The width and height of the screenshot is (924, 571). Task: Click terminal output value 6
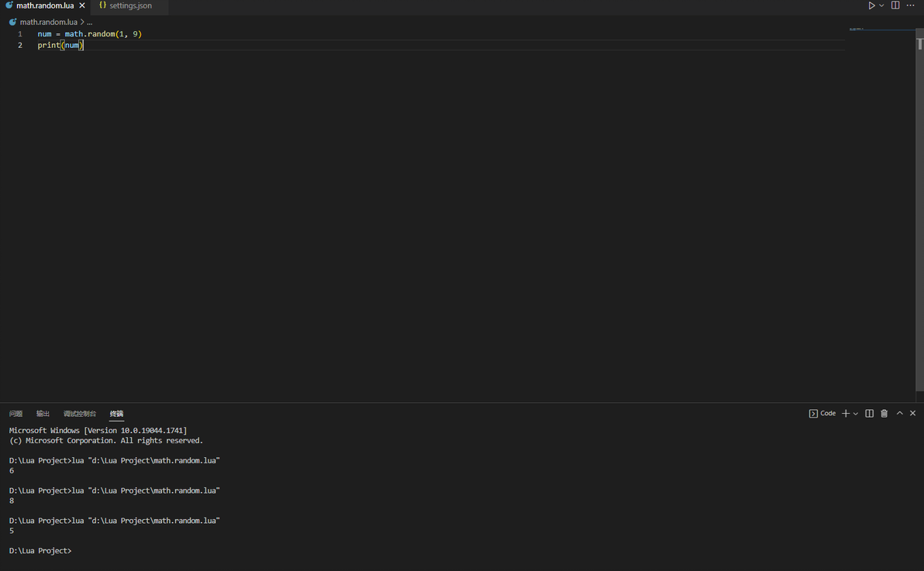pyautogui.click(x=12, y=471)
